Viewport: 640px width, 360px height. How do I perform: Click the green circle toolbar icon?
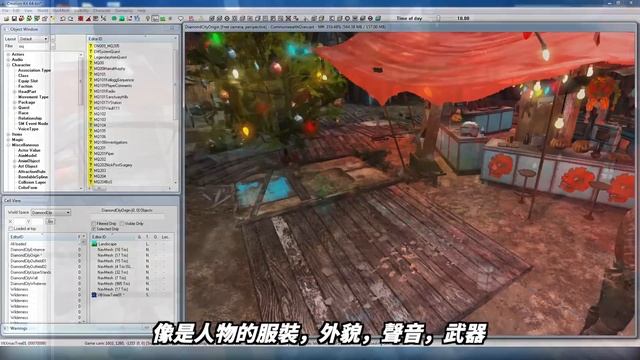tap(114, 18)
